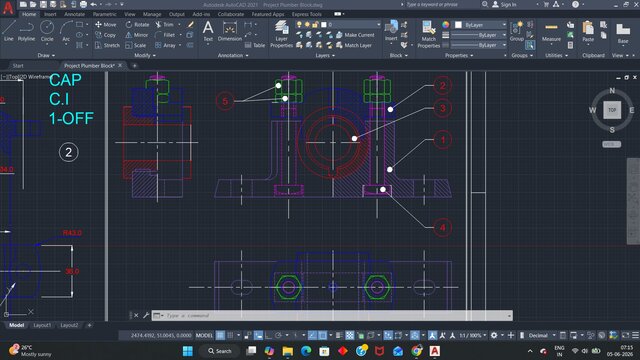This screenshot has width=640, height=360.
Task: Activate the Trim command
Action: point(164,24)
